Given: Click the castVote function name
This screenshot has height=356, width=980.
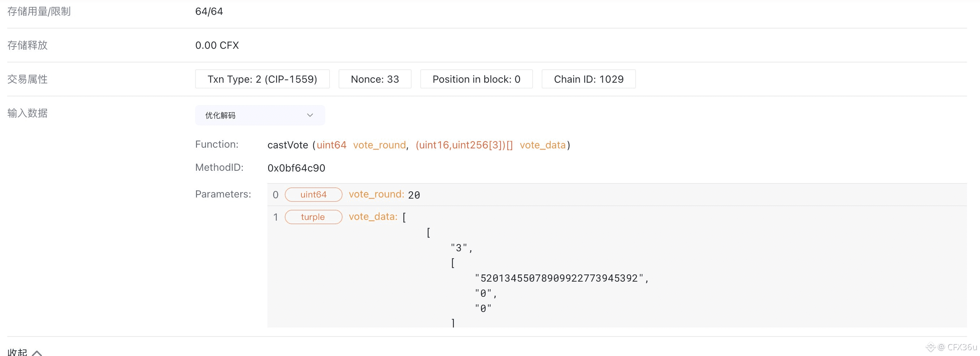Looking at the screenshot, I should point(288,145).
